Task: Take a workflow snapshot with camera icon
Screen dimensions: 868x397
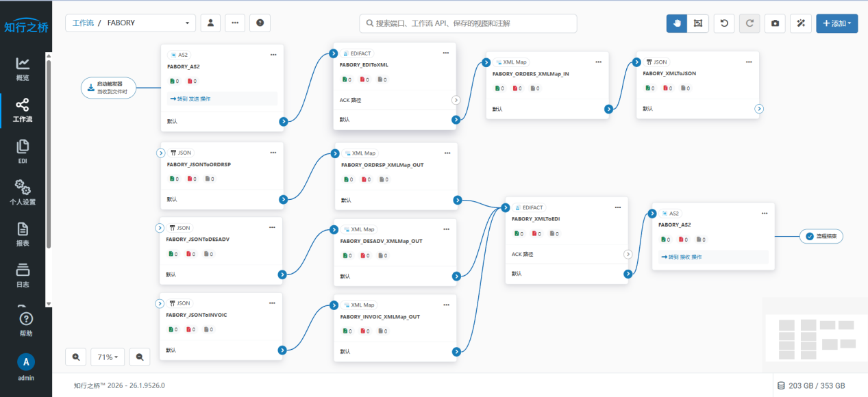Action: [775, 23]
